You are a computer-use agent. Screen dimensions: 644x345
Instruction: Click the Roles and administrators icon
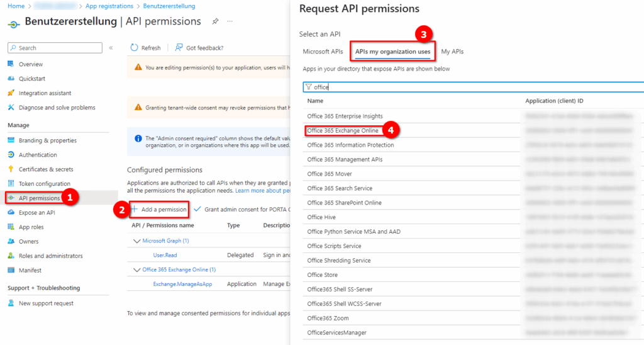[x=11, y=256]
